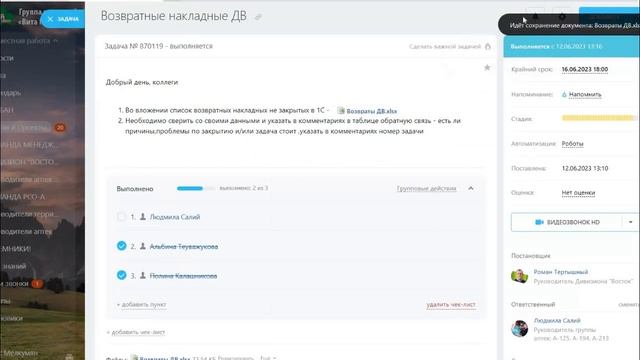Open the Роботы automation link
This screenshot has height=360, width=640.
point(572,144)
